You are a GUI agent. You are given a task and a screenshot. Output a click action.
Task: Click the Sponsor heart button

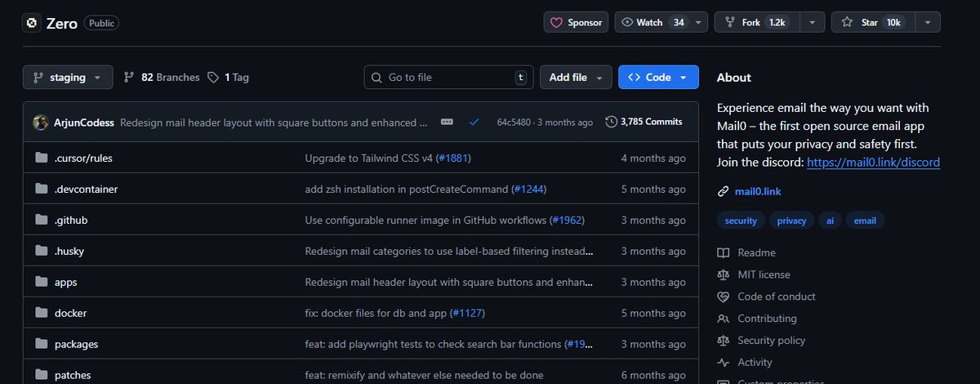coord(576,22)
